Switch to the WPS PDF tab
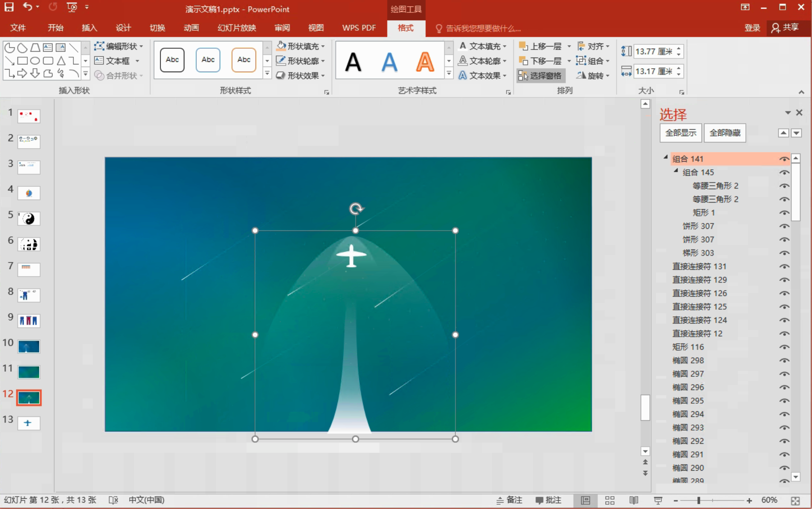Image resolution: width=812 pixels, height=509 pixels. click(359, 28)
